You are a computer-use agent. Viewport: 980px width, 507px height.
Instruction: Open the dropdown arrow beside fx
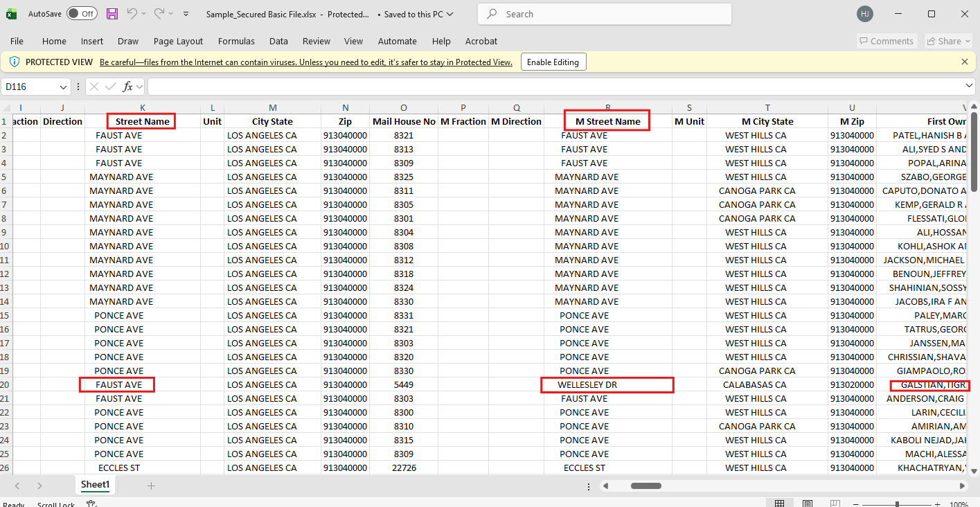[139, 87]
